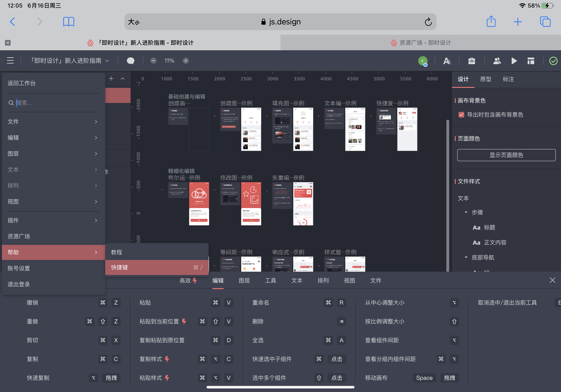Expand the 视图 submenu
Image resolution: width=561 pixels, height=392 pixels.
tap(53, 202)
